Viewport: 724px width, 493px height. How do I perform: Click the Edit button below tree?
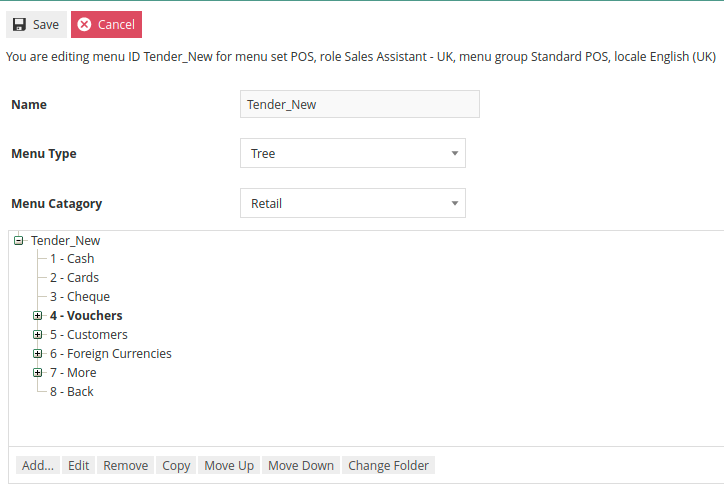coord(79,465)
